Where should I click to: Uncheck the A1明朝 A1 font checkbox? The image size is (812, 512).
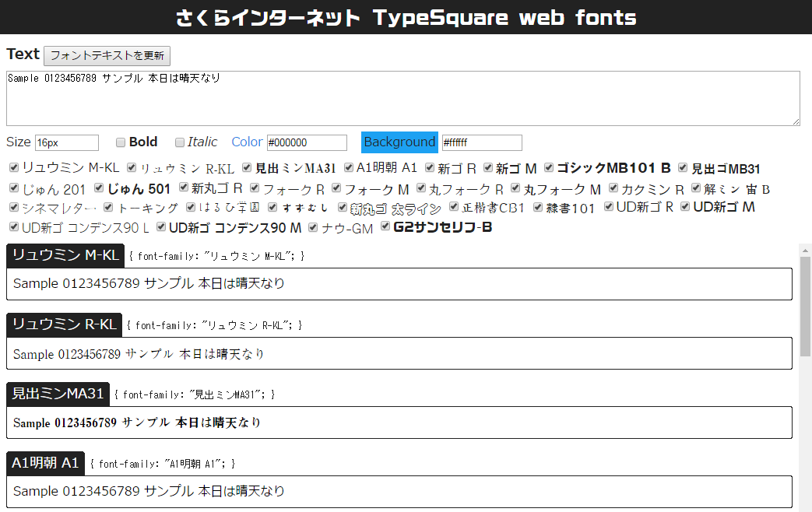(x=349, y=167)
